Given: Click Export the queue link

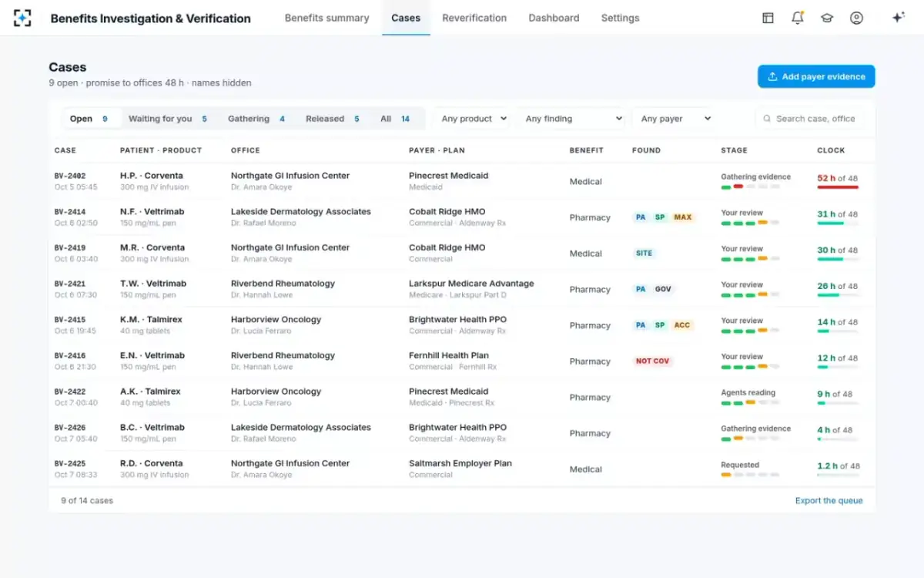Looking at the screenshot, I should [x=829, y=501].
